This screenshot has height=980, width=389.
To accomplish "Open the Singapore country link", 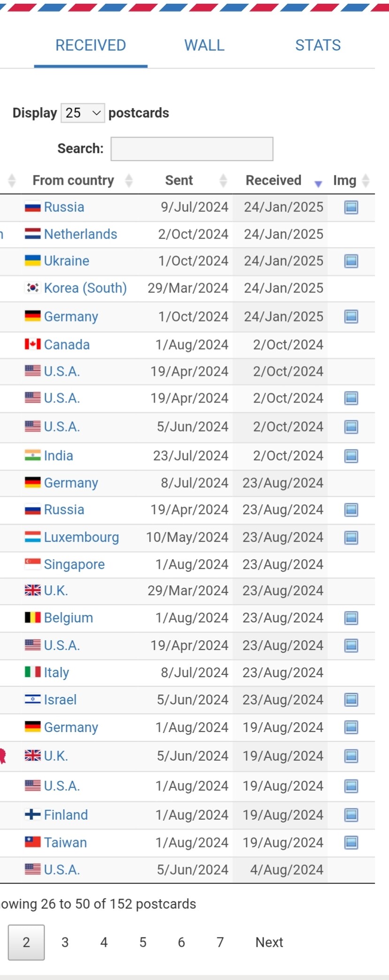I will coord(74,564).
